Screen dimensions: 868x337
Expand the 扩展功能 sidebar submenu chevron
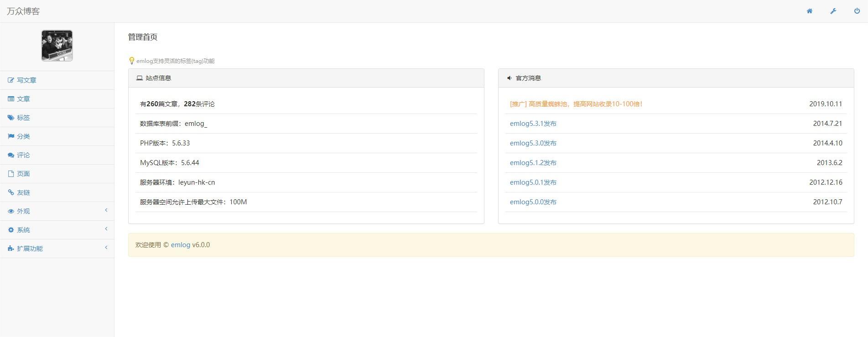coord(106,248)
